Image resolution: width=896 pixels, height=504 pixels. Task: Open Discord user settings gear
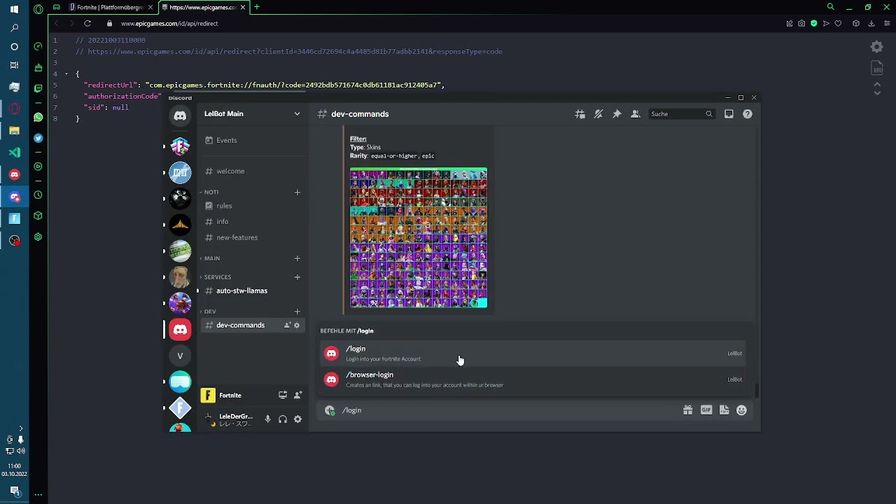(x=298, y=419)
